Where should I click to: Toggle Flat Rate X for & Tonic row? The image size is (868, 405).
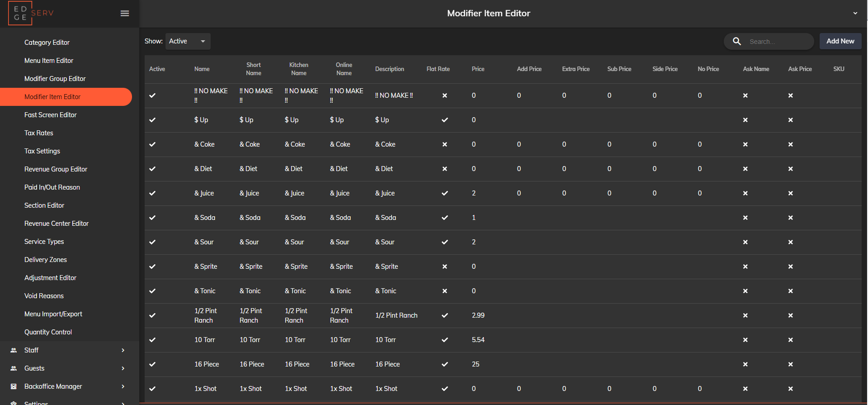coord(444,291)
